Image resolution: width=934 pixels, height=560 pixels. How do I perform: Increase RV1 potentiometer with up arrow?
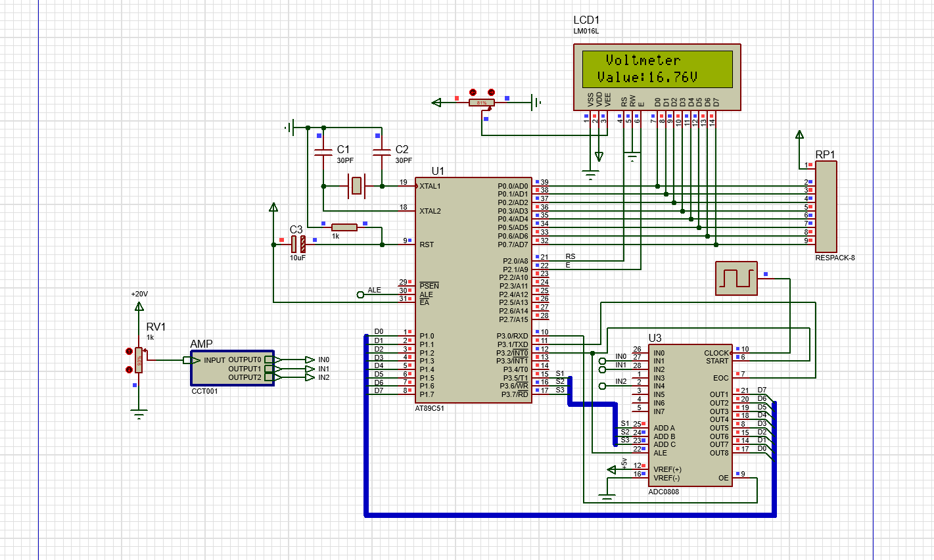(129, 352)
